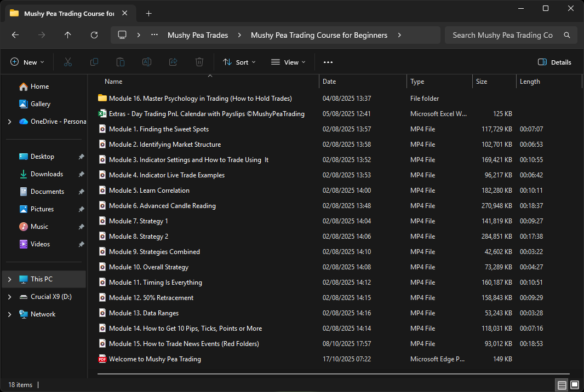The height and width of the screenshot is (392, 584).
Task: Go up one folder level
Action: pyautogui.click(x=68, y=35)
